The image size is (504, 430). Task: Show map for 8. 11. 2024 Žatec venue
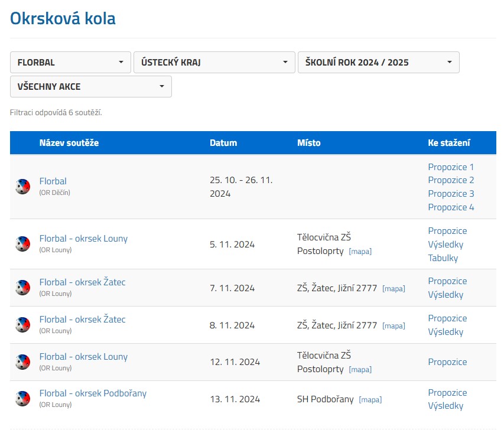click(394, 326)
